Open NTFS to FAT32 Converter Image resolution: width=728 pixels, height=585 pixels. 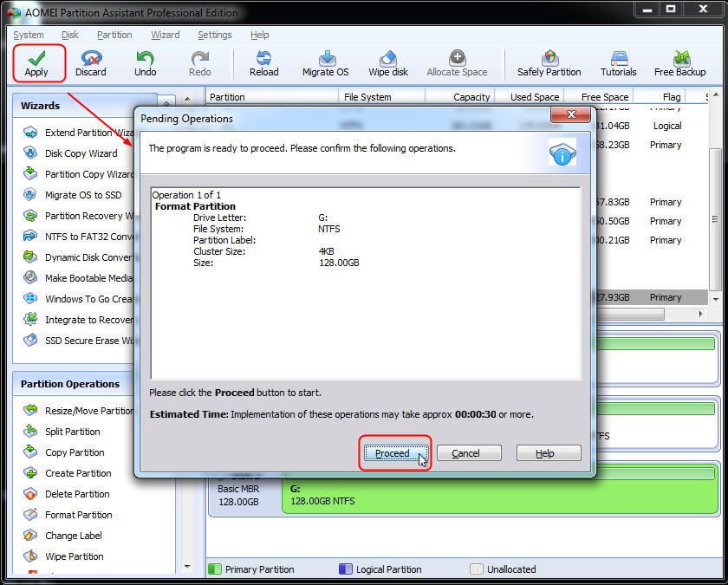pos(79,237)
